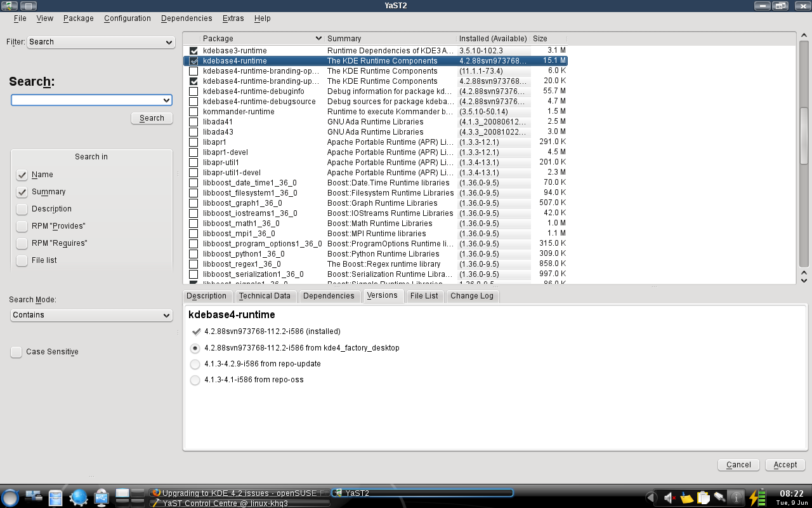Expand the search history dropdown arrow
812x508 pixels.
167,100
